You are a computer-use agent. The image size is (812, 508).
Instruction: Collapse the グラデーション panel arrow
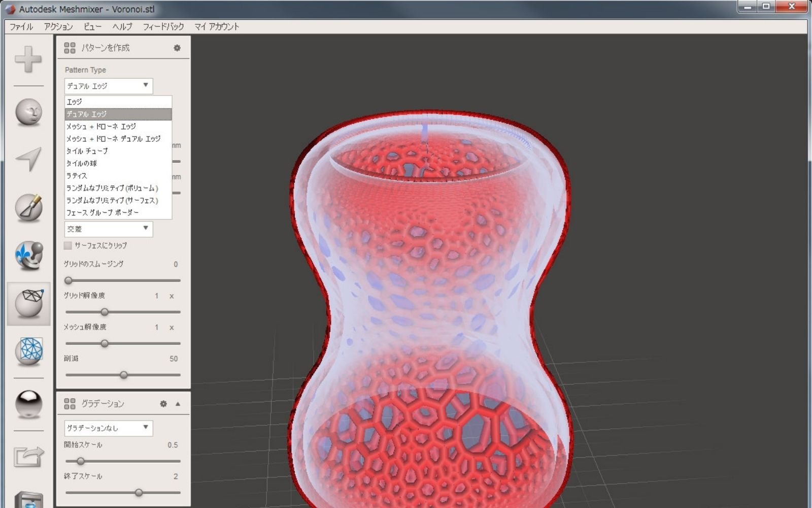pos(178,404)
